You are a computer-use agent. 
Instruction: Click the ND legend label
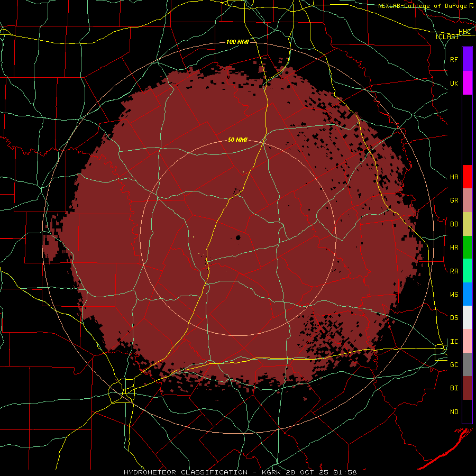(x=454, y=412)
